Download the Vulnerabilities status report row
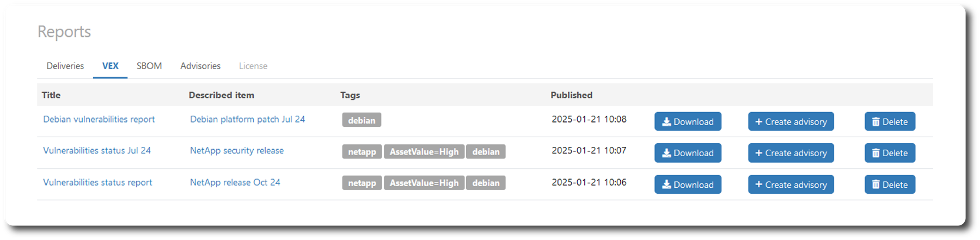 [688, 184]
